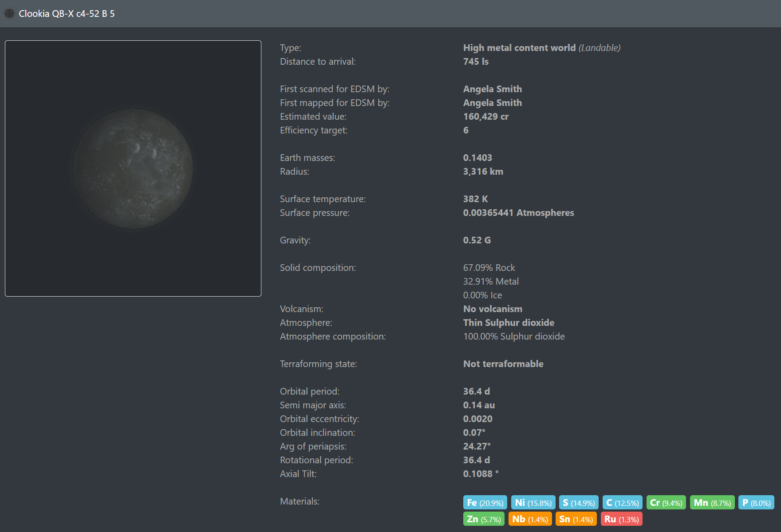The height and width of the screenshot is (532, 781).
Task: Click the '0.1088 °' axial tilt value
Action: [x=481, y=474]
